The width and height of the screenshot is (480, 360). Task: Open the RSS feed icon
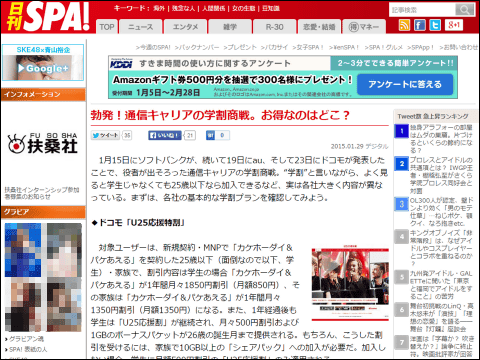404,25
